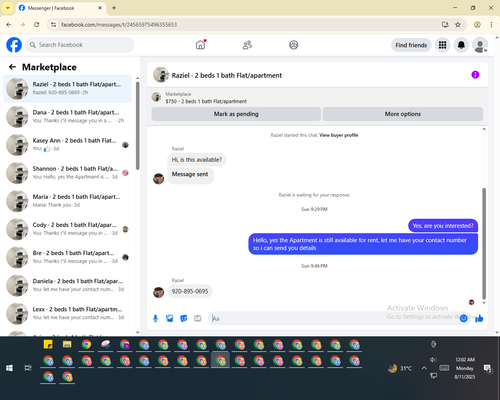
Task: Open the Bre conversation
Action: tap(67, 257)
